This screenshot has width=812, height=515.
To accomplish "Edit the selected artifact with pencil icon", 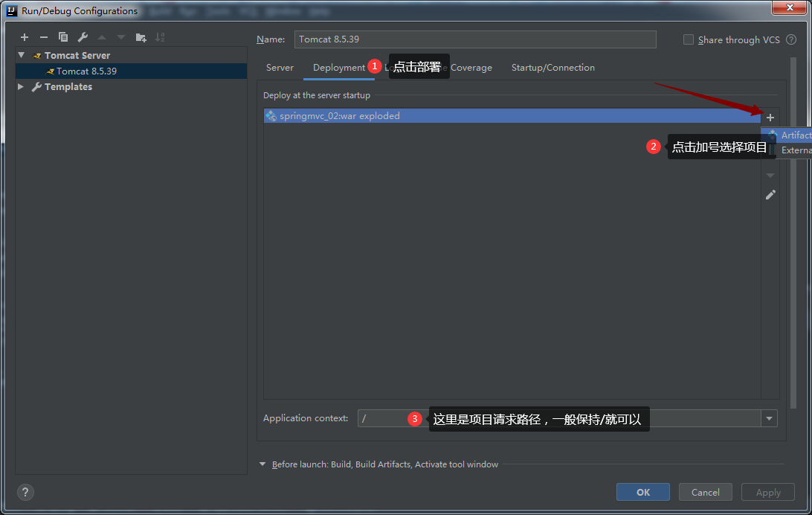I will click(x=770, y=195).
